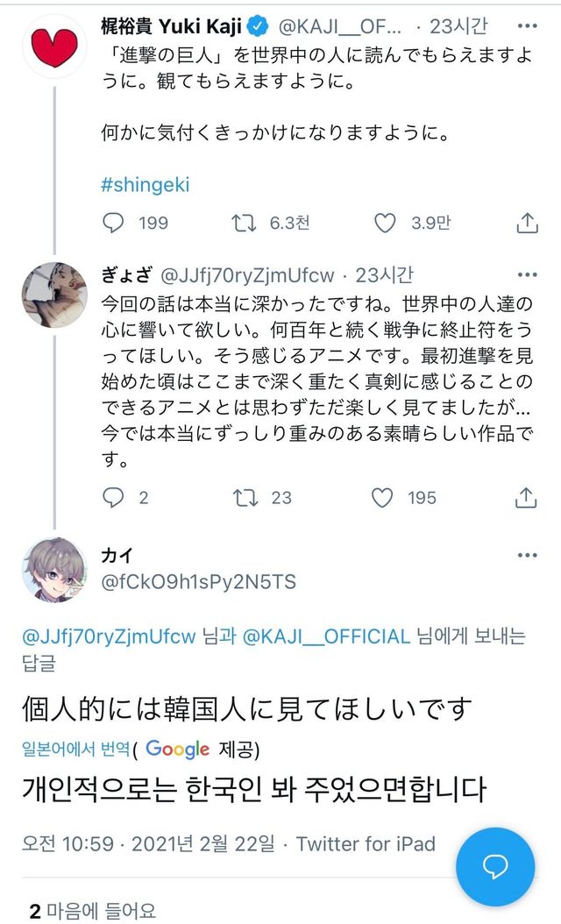Reply to ぎょざ's tweet
Screen dimensions: 561x924
114,498
